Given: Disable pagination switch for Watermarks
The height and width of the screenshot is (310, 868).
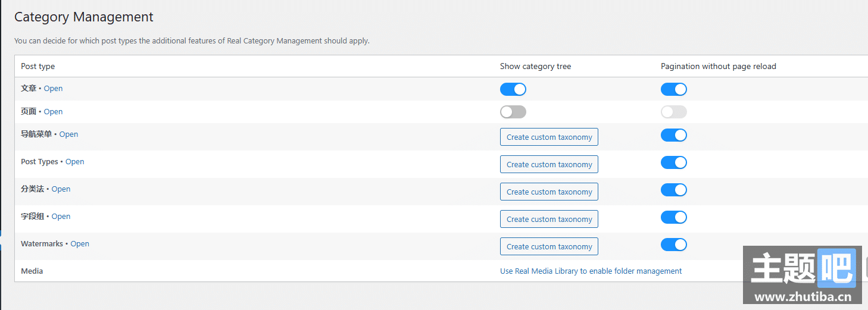Looking at the screenshot, I should click(x=674, y=245).
